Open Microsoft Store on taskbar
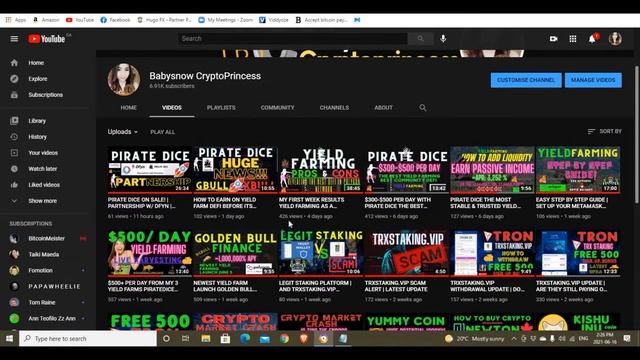Image resolution: width=640 pixels, height=360 pixels. coord(225,338)
